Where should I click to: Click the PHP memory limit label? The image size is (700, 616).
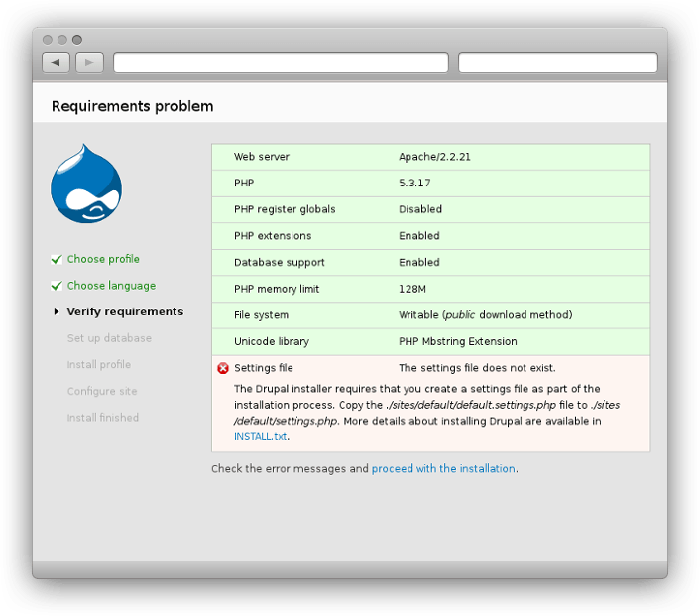(277, 289)
